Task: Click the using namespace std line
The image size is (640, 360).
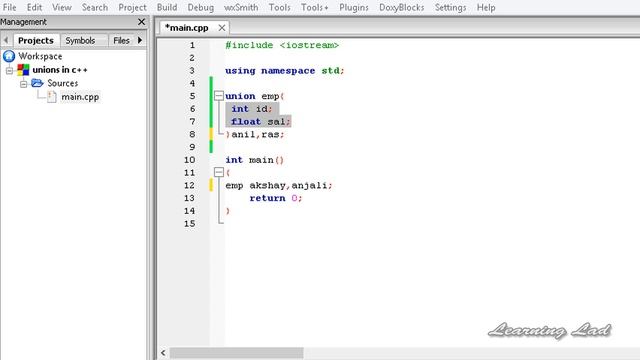Action: pos(284,71)
